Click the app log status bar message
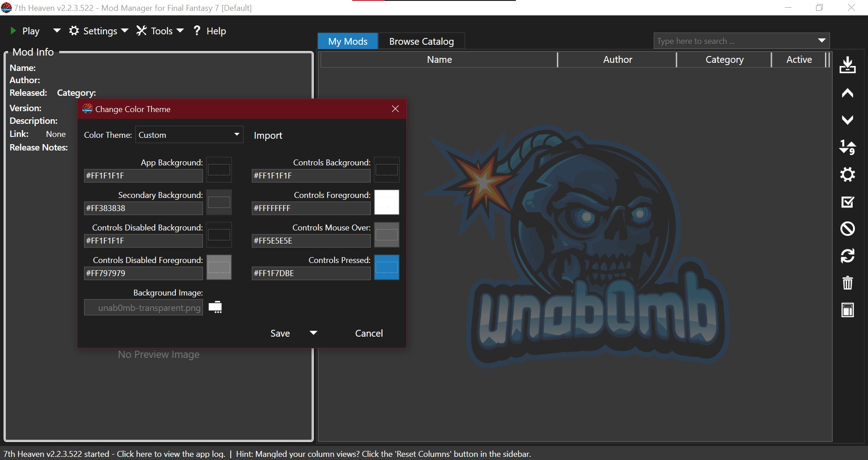868x460 pixels. [x=114, y=454]
